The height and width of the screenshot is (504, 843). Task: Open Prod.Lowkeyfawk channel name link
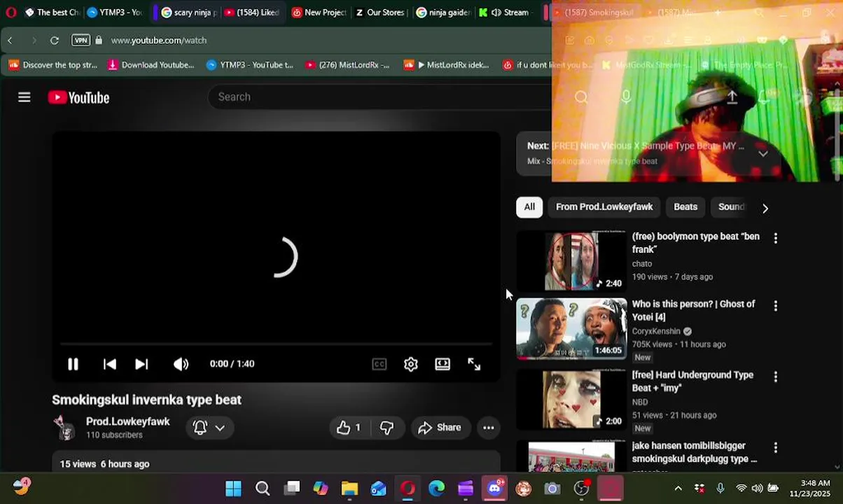click(127, 421)
